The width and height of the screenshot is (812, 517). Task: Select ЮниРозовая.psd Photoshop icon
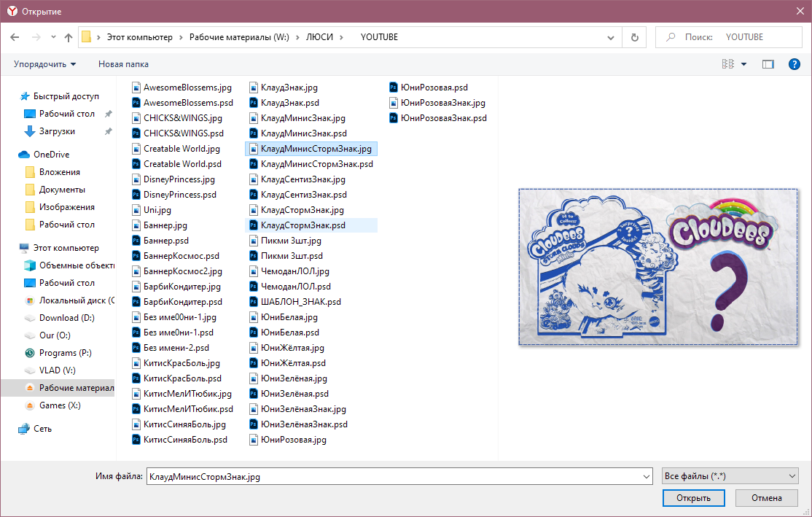pyautogui.click(x=394, y=88)
